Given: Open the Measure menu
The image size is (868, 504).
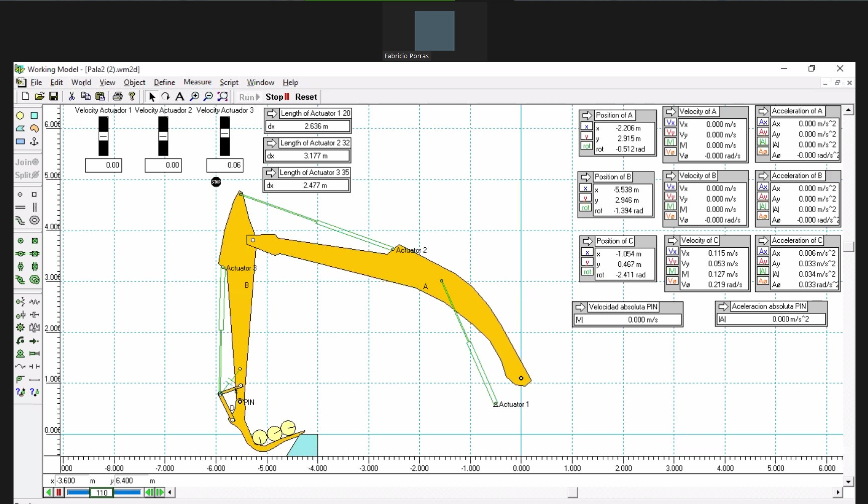Looking at the screenshot, I should tap(197, 82).
